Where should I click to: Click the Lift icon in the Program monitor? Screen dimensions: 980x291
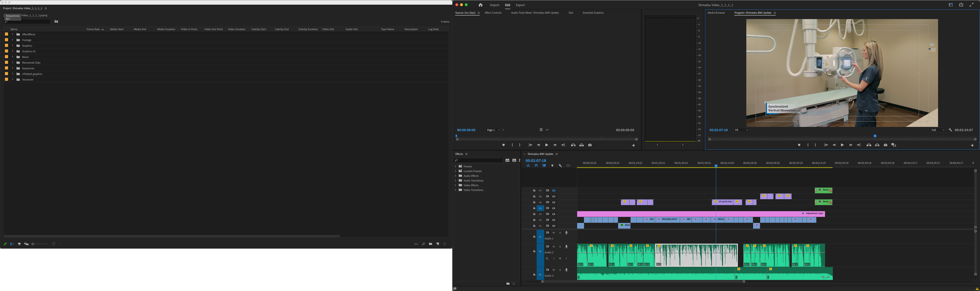point(869,145)
